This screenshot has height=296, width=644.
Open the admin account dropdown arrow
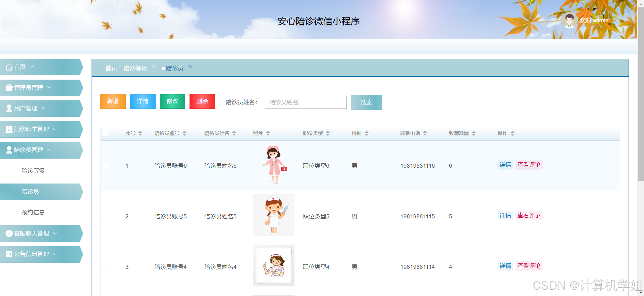tap(618, 20)
